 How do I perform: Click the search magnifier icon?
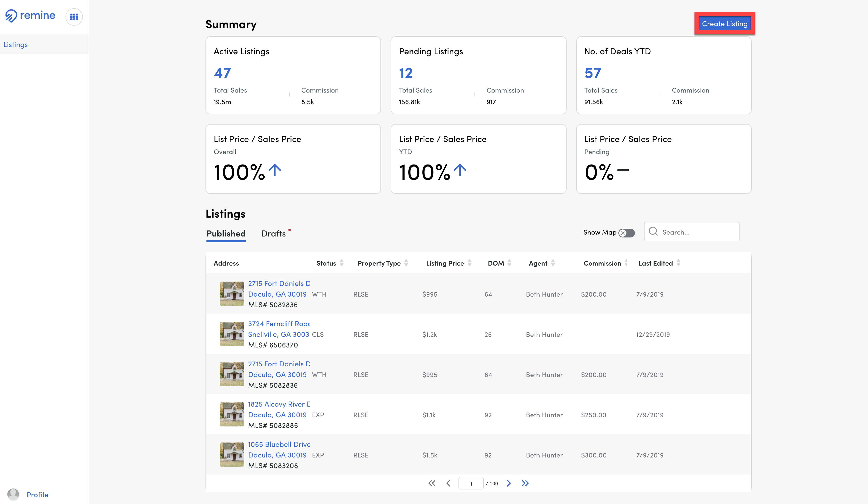(653, 231)
